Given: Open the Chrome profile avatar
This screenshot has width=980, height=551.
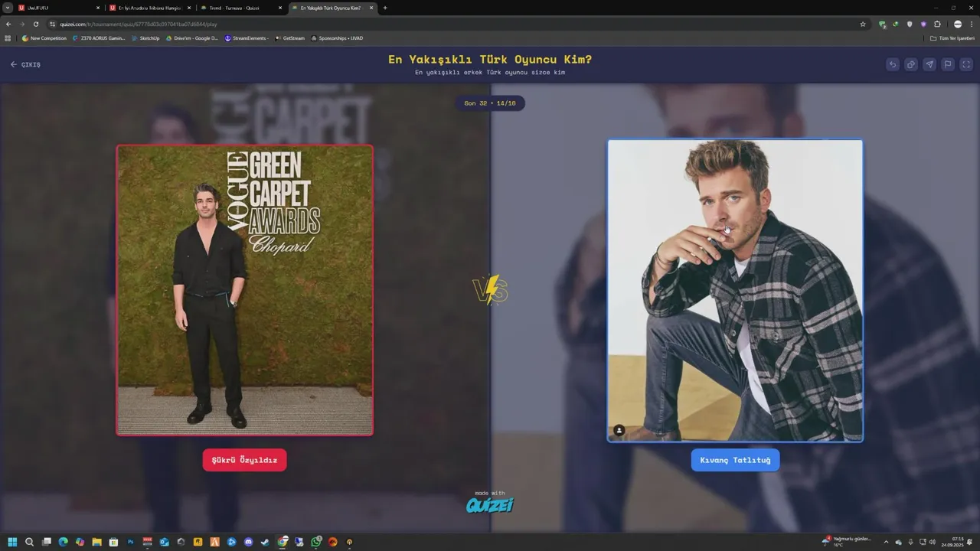Looking at the screenshot, I should click(958, 24).
